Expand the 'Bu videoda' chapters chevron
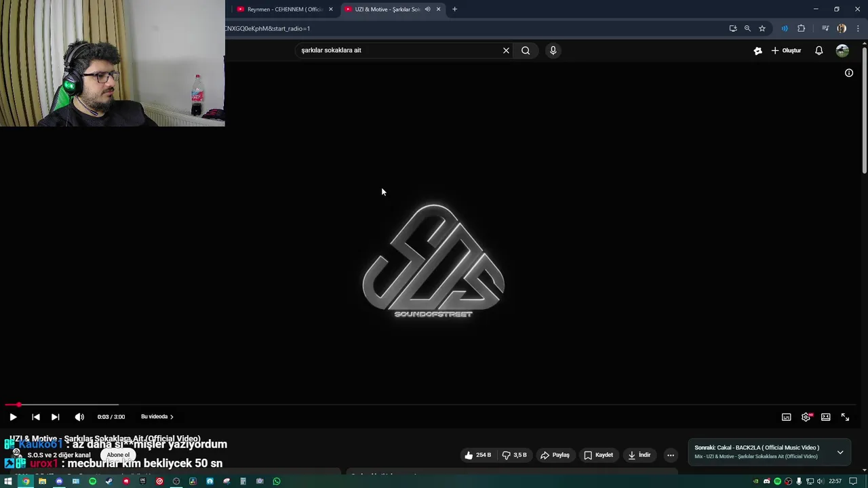 tap(172, 417)
